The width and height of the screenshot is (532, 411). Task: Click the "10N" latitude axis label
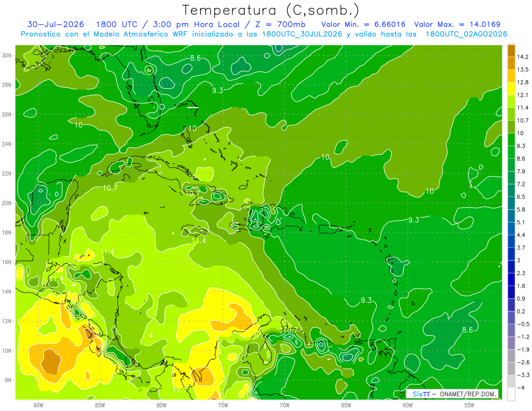pyautogui.click(x=7, y=350)
